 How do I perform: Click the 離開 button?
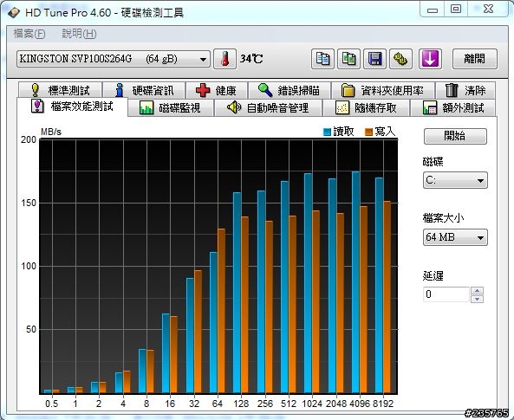475,59
